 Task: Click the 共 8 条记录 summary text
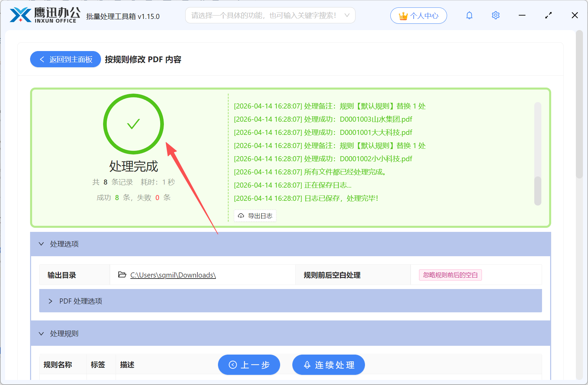[x=113, y=182]
